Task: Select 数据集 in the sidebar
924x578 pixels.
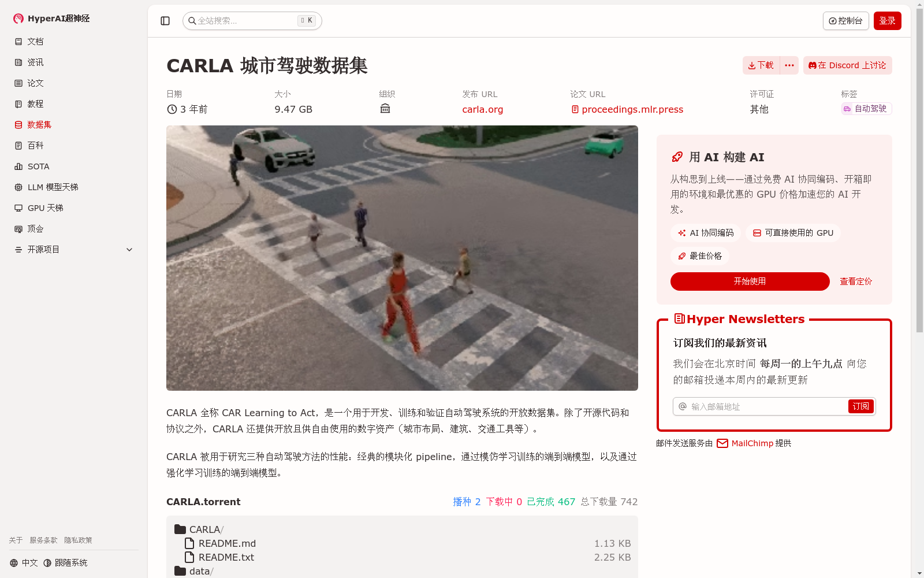Action: (73, 125)
